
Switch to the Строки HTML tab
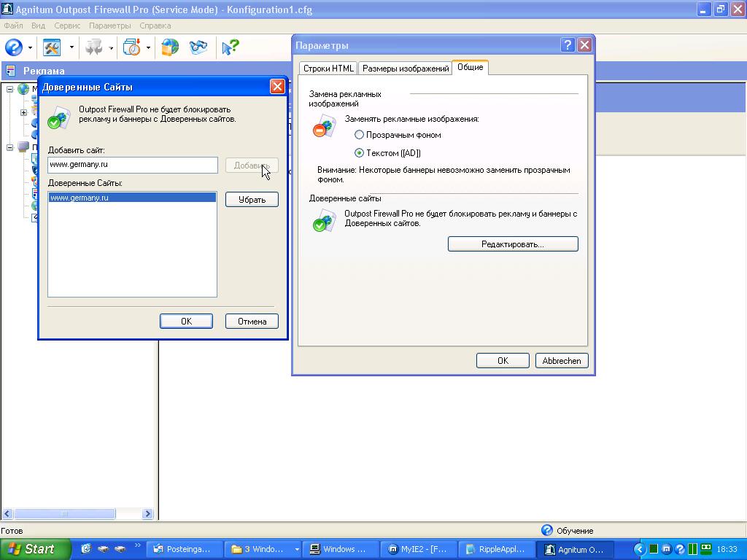pos(328,69)
